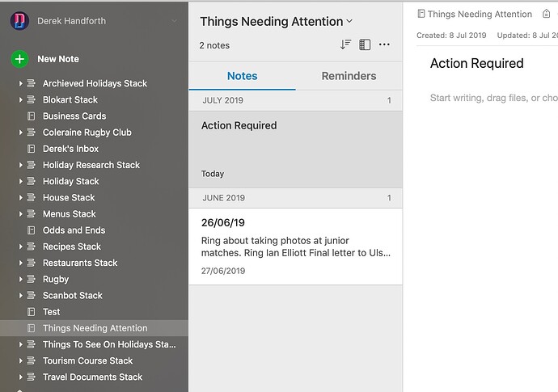Click the Business Cards notebook icon
The image size is (558, 392).
click(32, 116)
